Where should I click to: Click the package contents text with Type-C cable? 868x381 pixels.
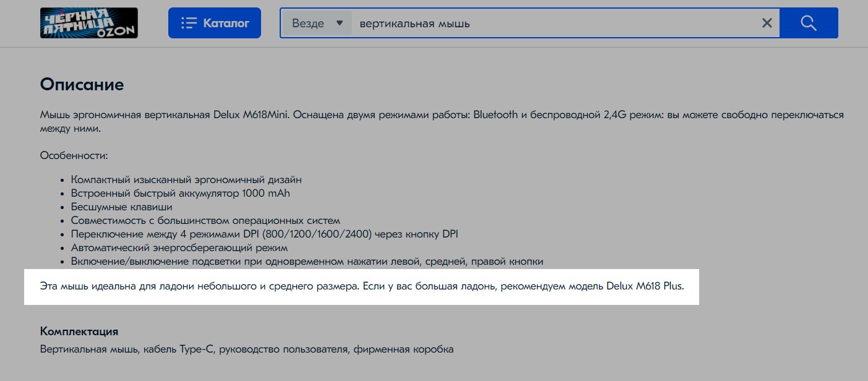(246, 349)
